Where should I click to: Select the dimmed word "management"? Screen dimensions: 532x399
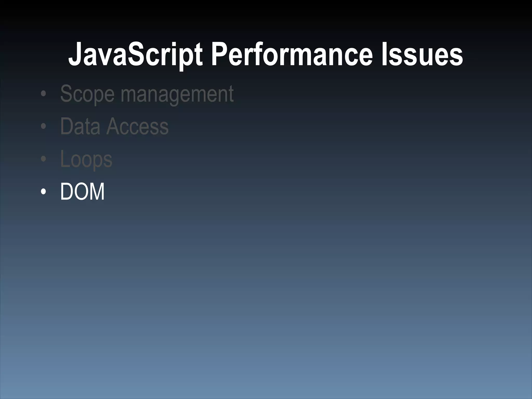click(177, 94)
